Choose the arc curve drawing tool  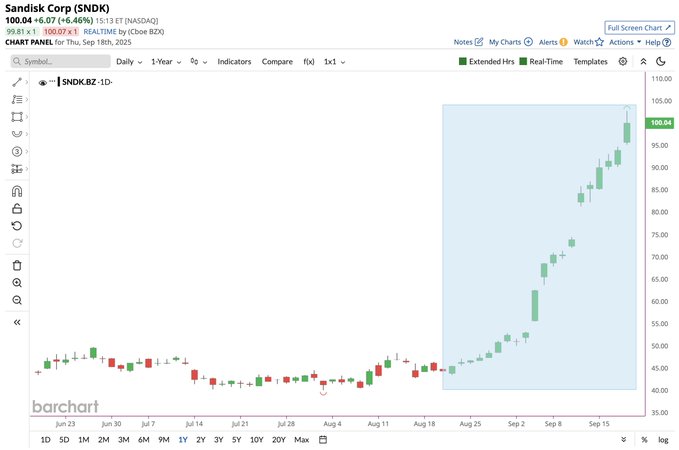click(17, 134)
